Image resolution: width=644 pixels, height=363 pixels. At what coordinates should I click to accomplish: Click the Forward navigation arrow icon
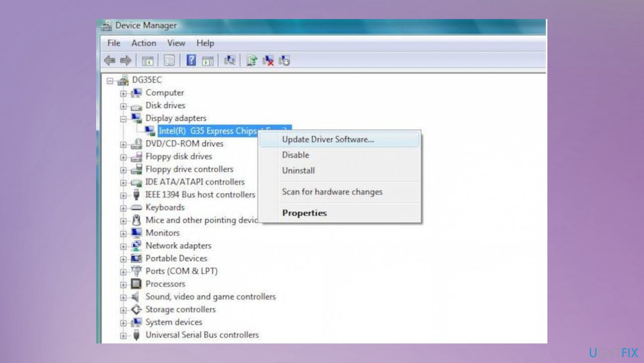coord(125,60)
